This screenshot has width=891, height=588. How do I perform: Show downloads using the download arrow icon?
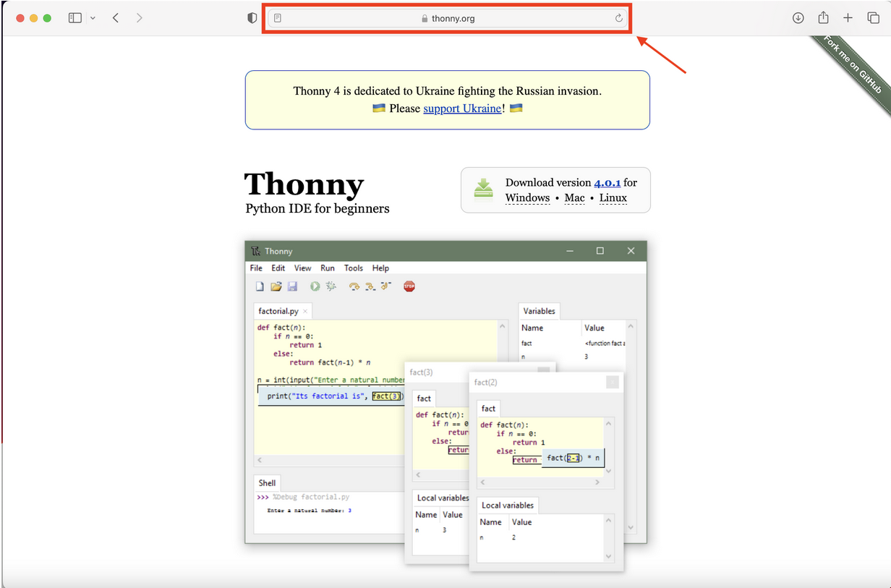pos(798,18)
